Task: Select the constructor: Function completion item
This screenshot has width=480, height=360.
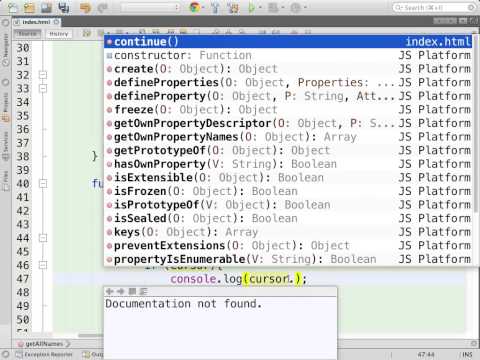Action: (x=288, y=55)
